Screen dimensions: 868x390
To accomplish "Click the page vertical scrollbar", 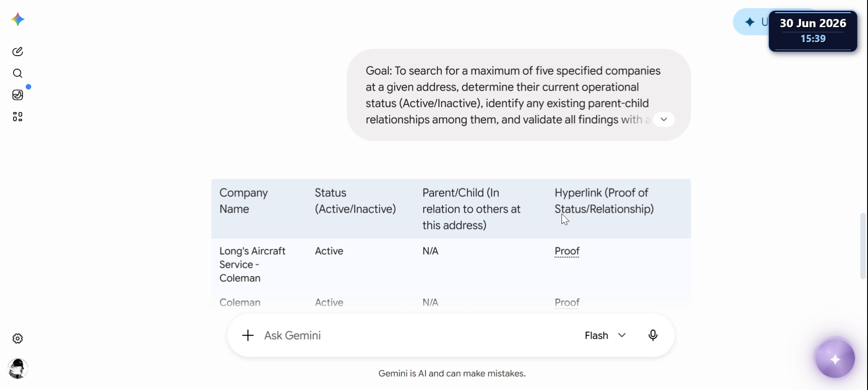I will (863, 246).
